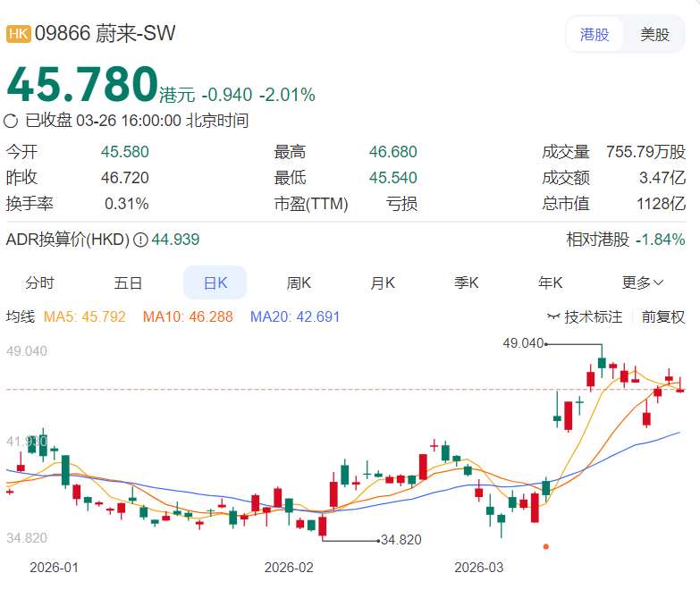Screen dimensions: 700x590
Task: Switch to 港股 market toggle
Action: (x=595, y=34)
